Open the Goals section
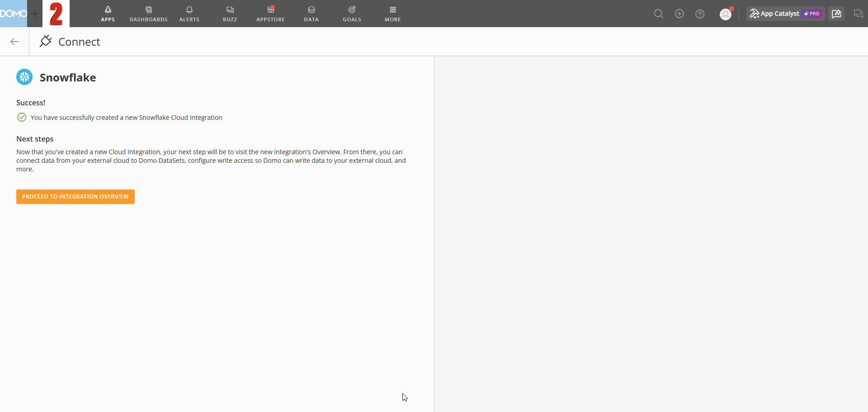Screen dimensions: 868x412 tap(352, 14)
